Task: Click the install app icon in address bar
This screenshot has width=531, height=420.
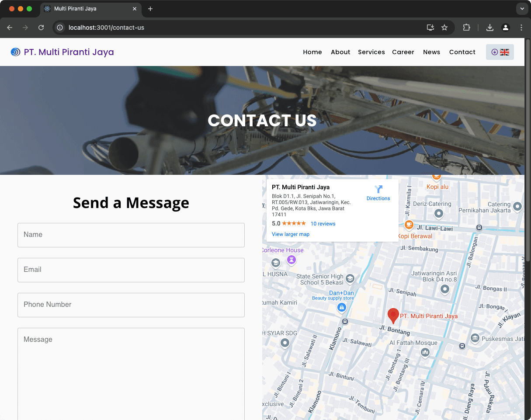Action: 430,28
